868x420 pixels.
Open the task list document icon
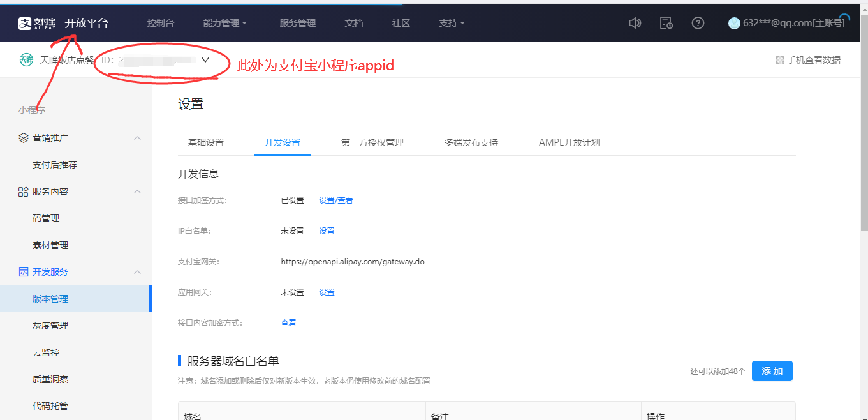(666, 23)
